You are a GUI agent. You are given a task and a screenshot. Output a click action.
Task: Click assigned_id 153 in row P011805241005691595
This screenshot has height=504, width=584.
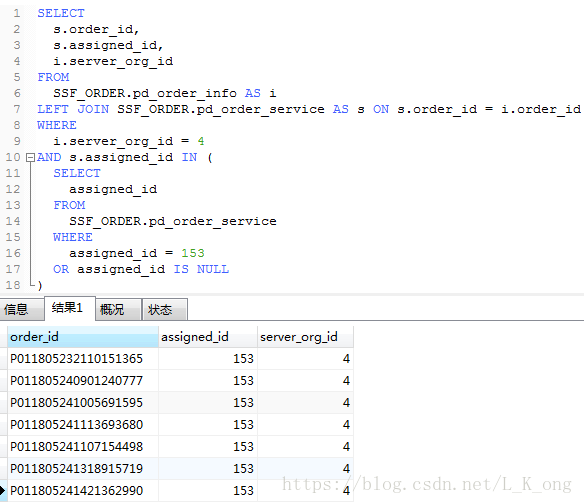click(208, 403)
